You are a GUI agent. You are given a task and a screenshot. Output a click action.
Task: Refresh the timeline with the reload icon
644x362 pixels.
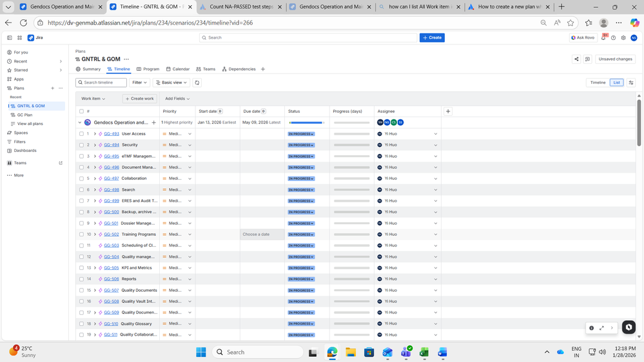click(x=197, y=82)
